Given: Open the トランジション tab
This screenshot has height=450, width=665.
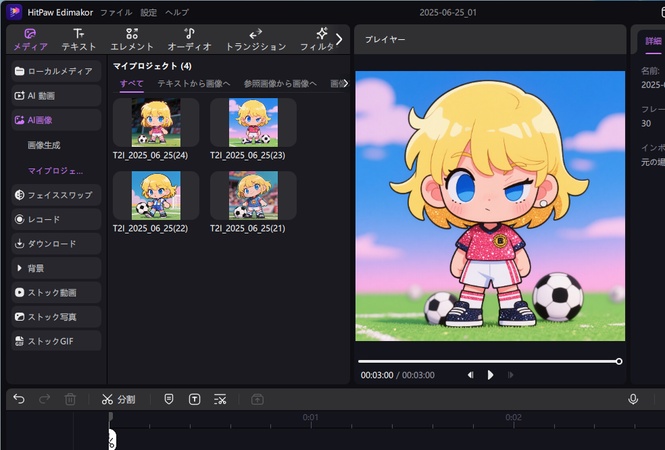Looking at the screenshot, I should 255,39.
